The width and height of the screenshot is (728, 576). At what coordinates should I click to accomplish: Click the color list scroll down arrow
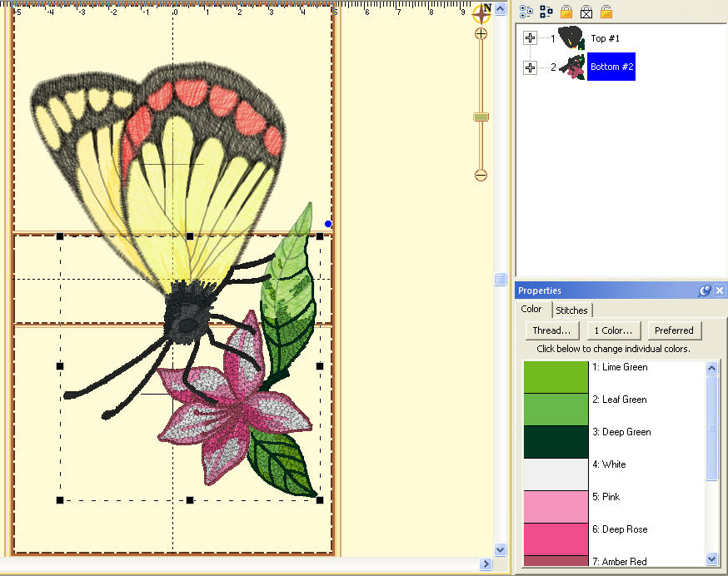tap(712, 559)
